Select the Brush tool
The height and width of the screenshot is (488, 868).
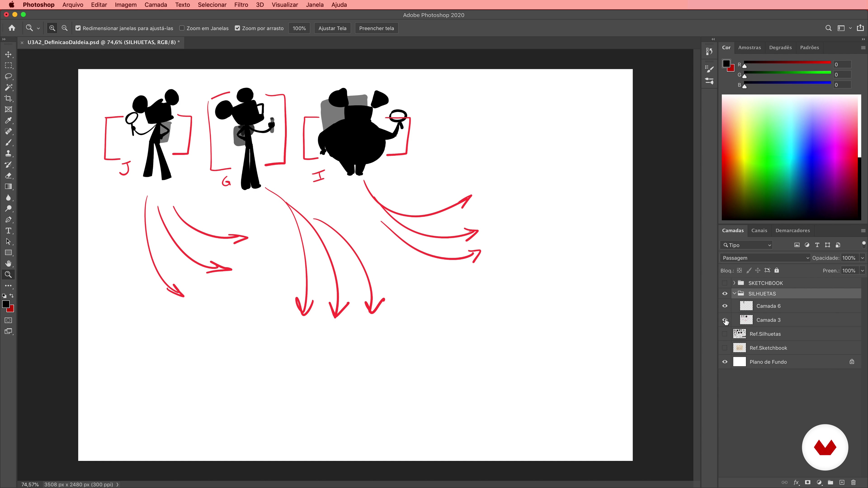click(x=8, y=143)
